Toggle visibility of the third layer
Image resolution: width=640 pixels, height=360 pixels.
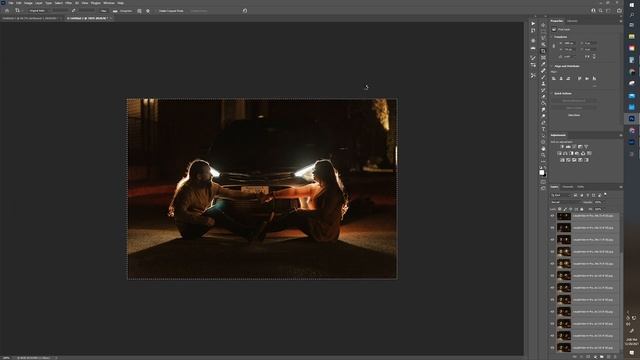click(552, 240)
